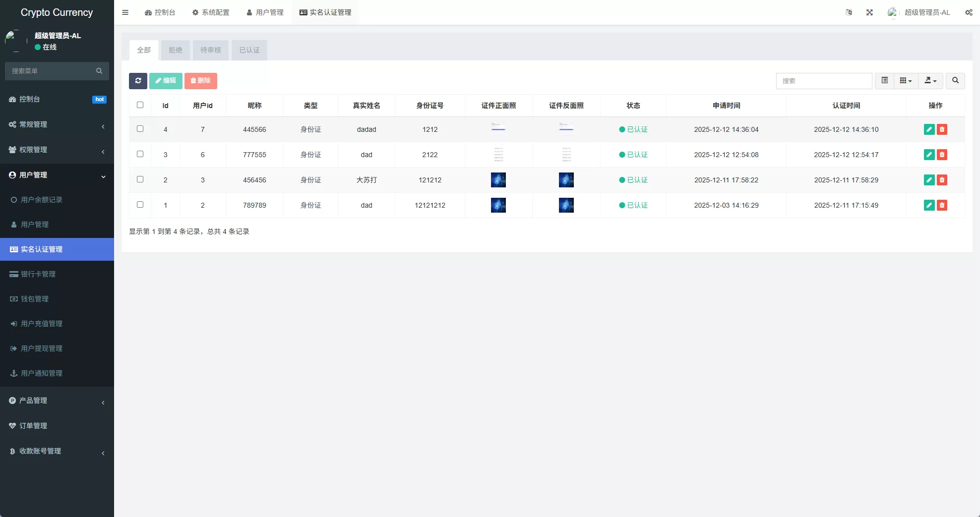Click the 编辑 edit button
The width and height of the screenshot is (980, 517).
[x=166, y=80]
